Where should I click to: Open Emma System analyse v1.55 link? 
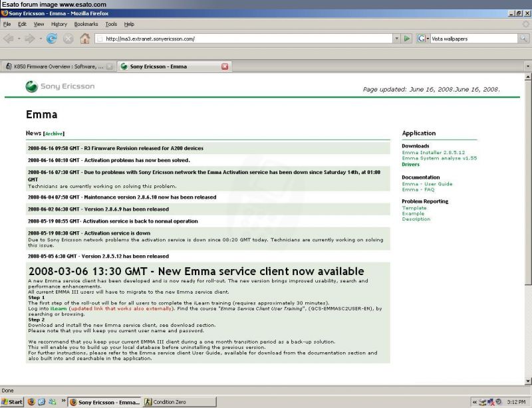click(x=440, y=158)
